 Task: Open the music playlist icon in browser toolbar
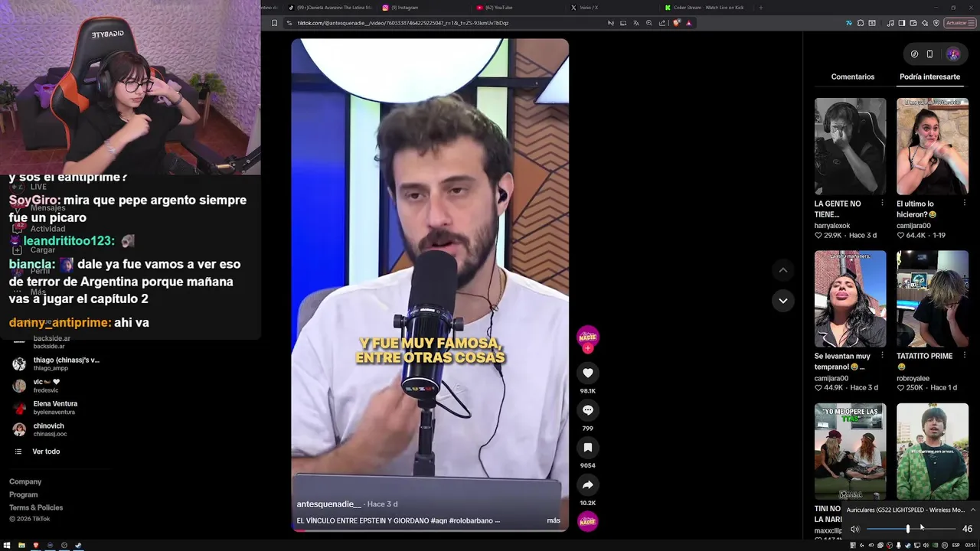890,23
